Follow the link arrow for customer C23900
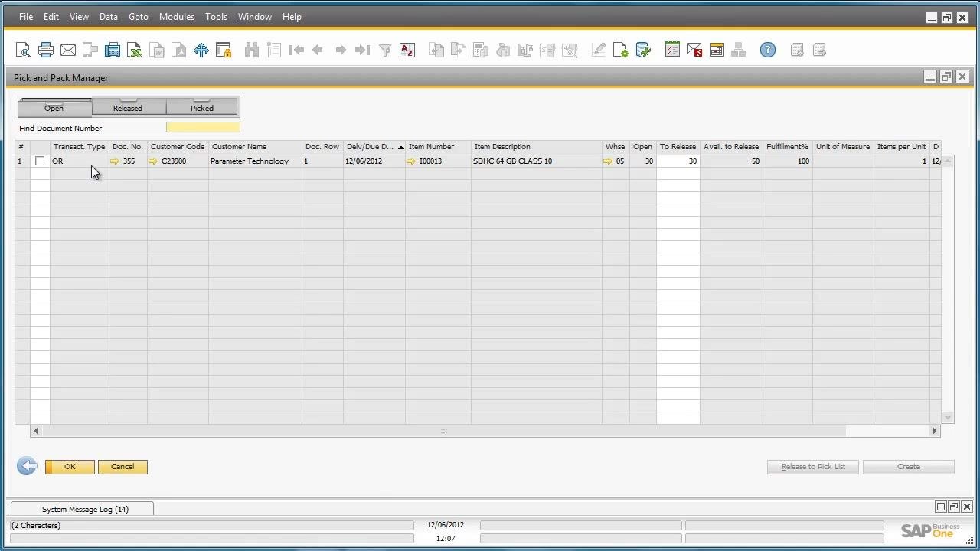The image size is (980, 551). [153, 161]
